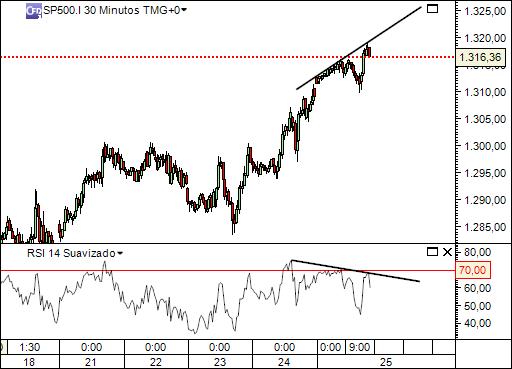Click the 9:00 time axis label
Screen dimensions: 512x369
pos(359,347)
